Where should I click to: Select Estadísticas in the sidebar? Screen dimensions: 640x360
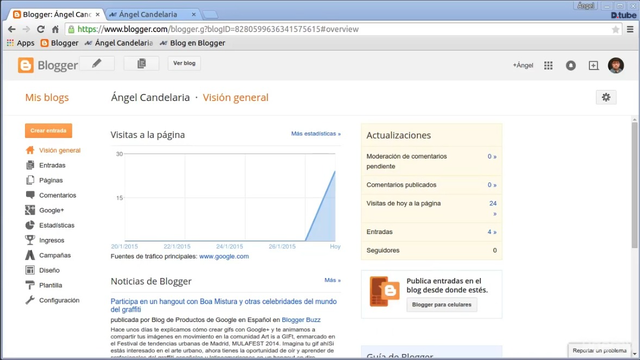pyautogui.click(x=57, y=225)
